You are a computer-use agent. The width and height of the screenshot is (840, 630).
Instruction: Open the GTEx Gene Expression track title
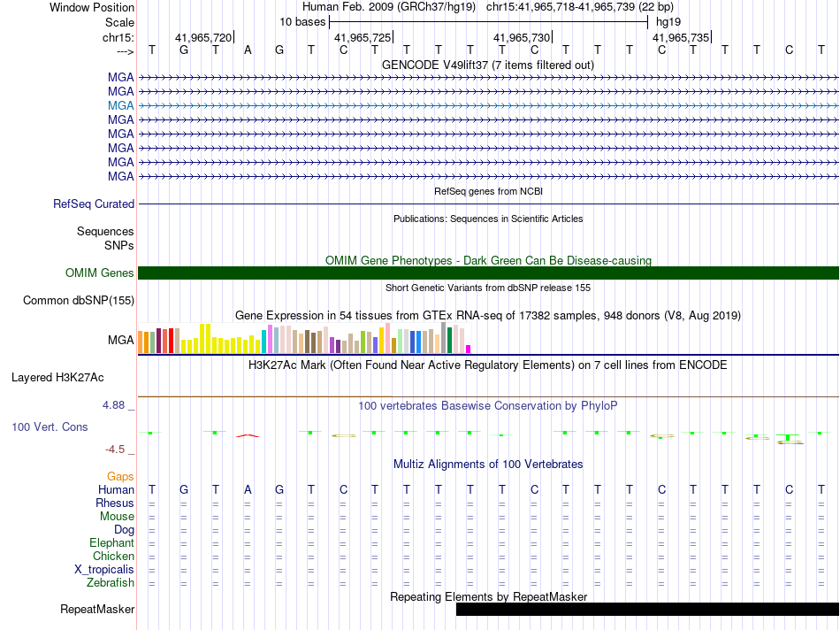[x=488, y=315]
